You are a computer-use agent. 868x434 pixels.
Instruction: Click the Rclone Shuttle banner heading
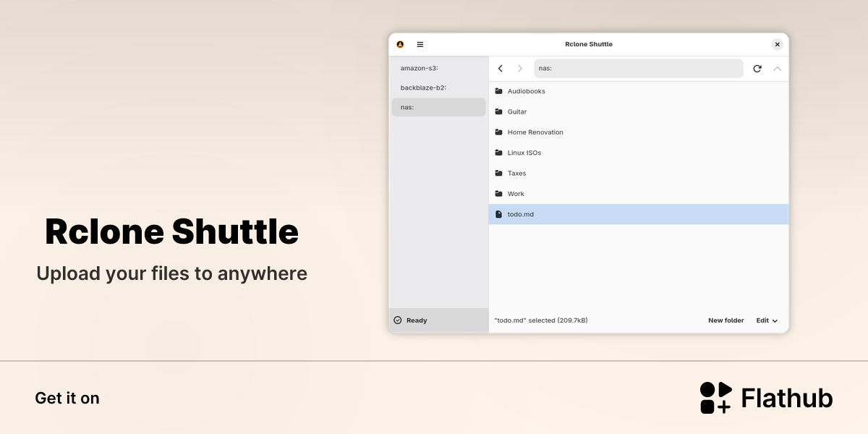pyautogui.click(x=171, y=231)
